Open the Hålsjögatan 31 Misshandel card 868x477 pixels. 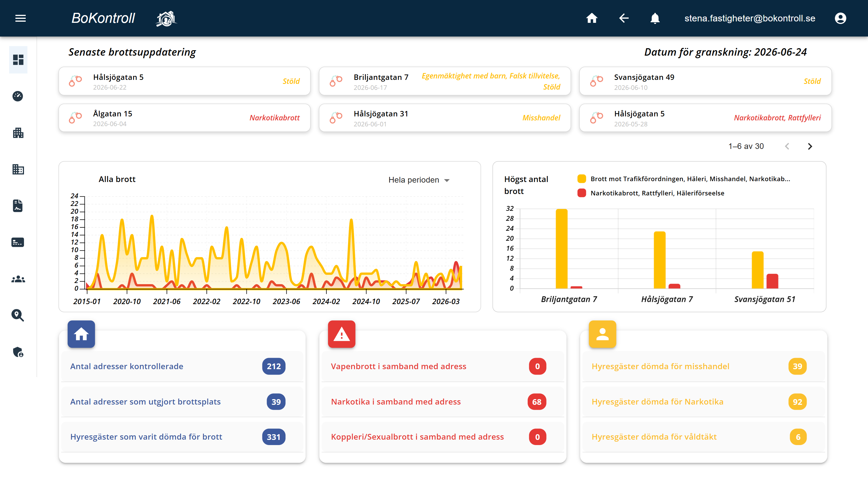[x=445, y=118]
